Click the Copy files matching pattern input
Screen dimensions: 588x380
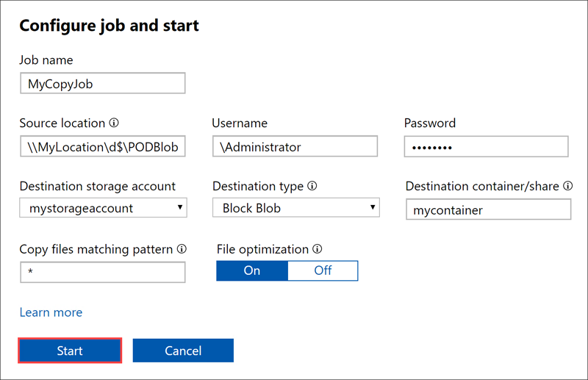pos(102,273)
